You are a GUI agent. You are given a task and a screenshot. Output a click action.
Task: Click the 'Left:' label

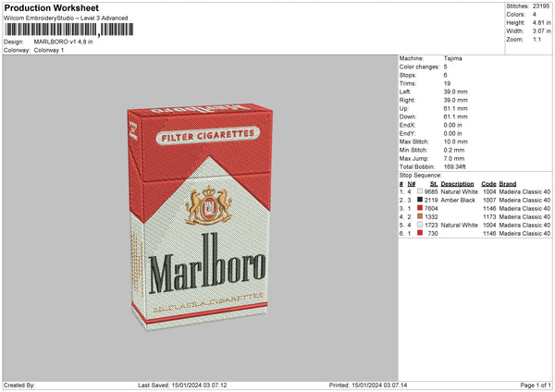point(405,92)
